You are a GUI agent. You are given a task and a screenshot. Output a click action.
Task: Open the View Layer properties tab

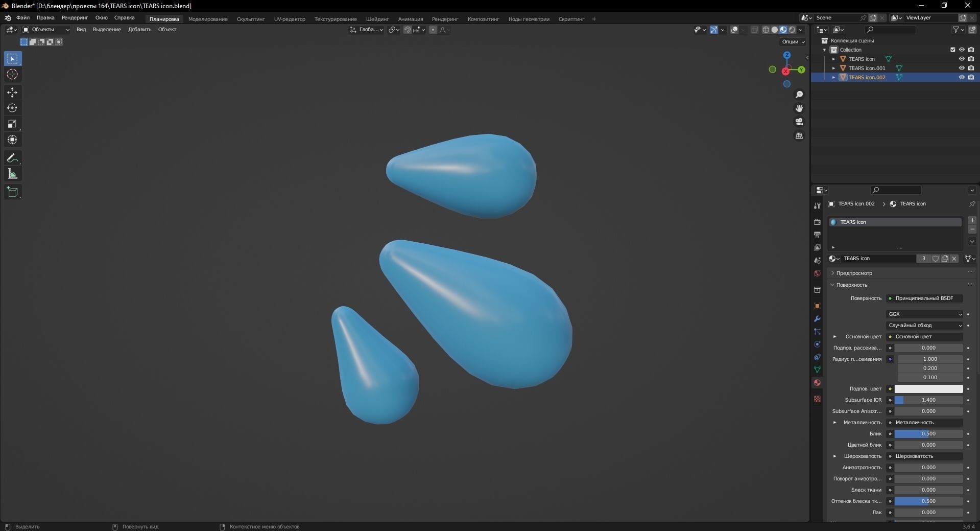[817, 247]
